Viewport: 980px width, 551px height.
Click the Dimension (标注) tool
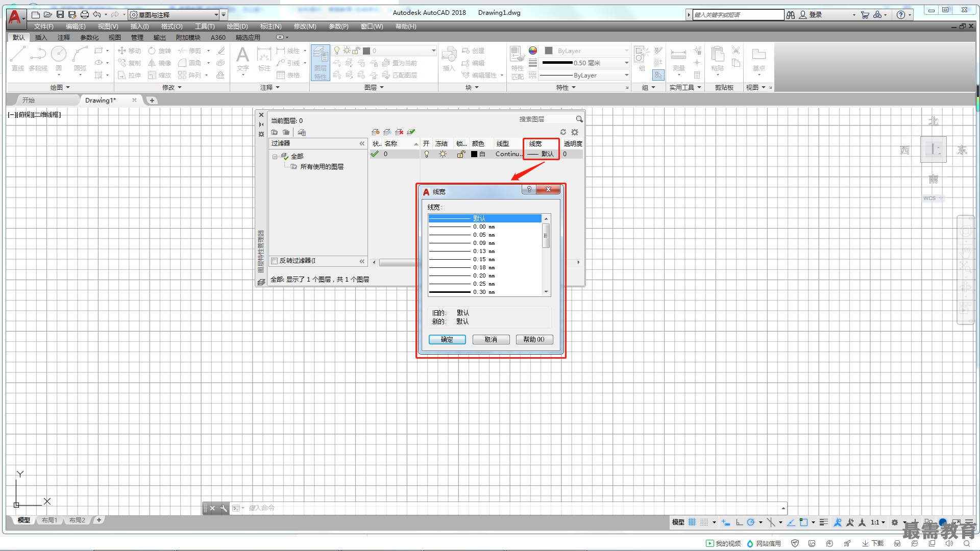click(x=264, y=59)
